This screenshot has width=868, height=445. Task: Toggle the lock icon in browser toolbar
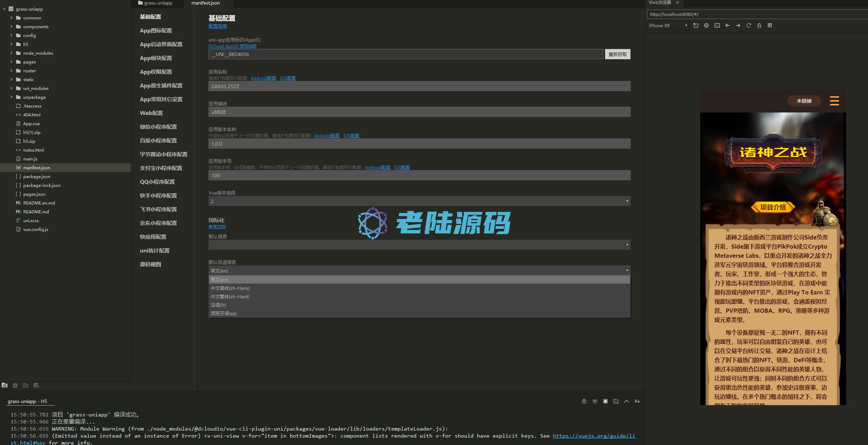tap(759, 25)
